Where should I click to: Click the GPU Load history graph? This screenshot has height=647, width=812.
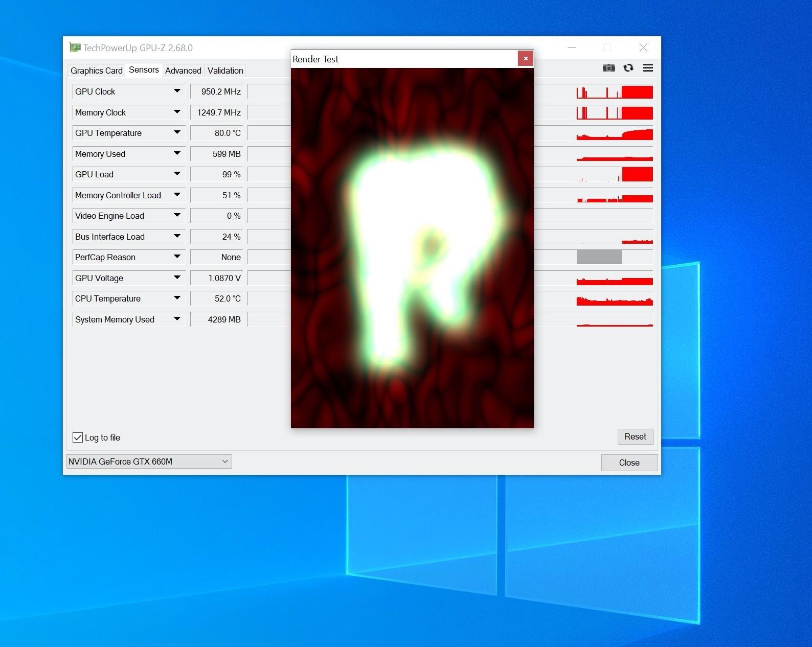coord(615,175)
